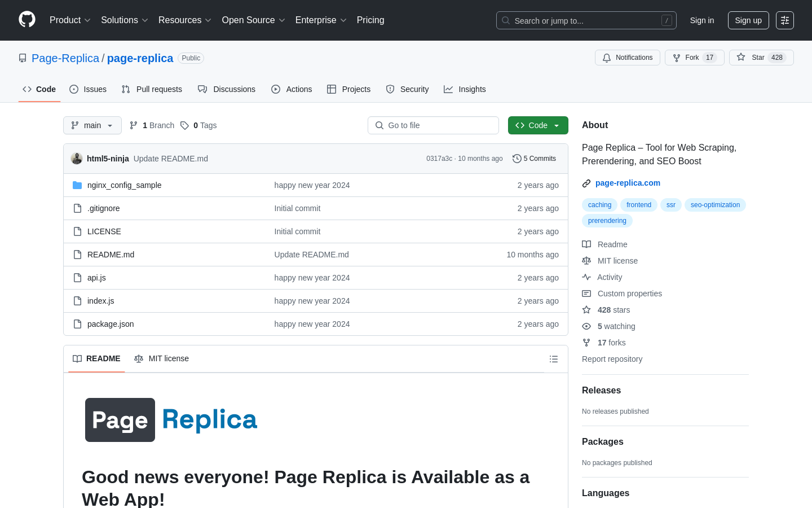This screenshot has width=812, height=508.
Task: Click the repository icon beside Page-Replica
Action: [23, 58]
